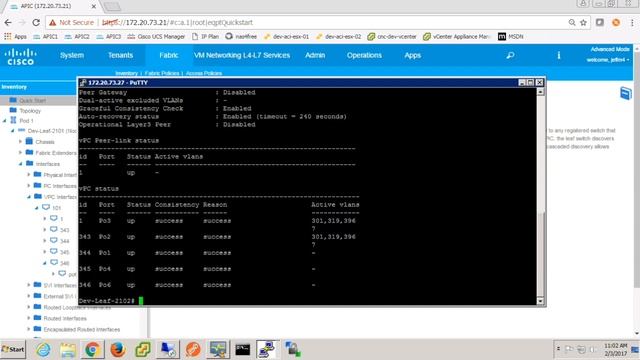
Task: Click the browser back arrow
Action: [x=8, y=22]
